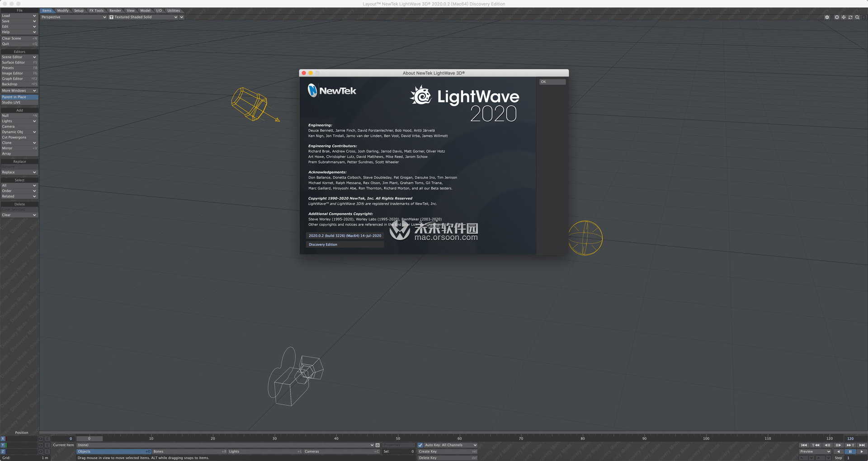
Task: Open Current Item (none) dropdown
Action: [225, 445]
